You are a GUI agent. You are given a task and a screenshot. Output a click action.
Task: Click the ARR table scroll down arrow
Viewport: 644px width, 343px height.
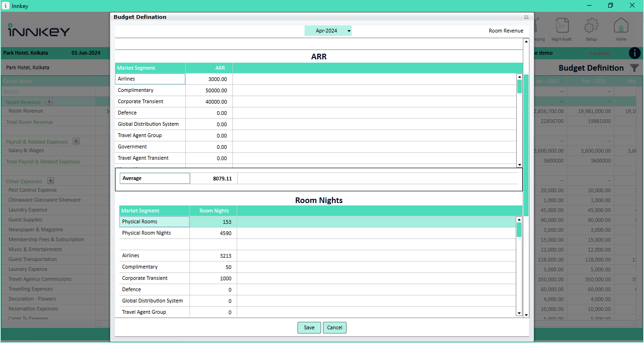pos(520,165)
